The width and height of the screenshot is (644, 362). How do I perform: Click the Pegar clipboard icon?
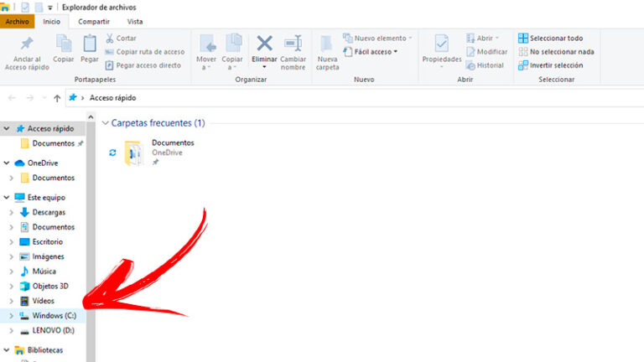tap(89, 44)
